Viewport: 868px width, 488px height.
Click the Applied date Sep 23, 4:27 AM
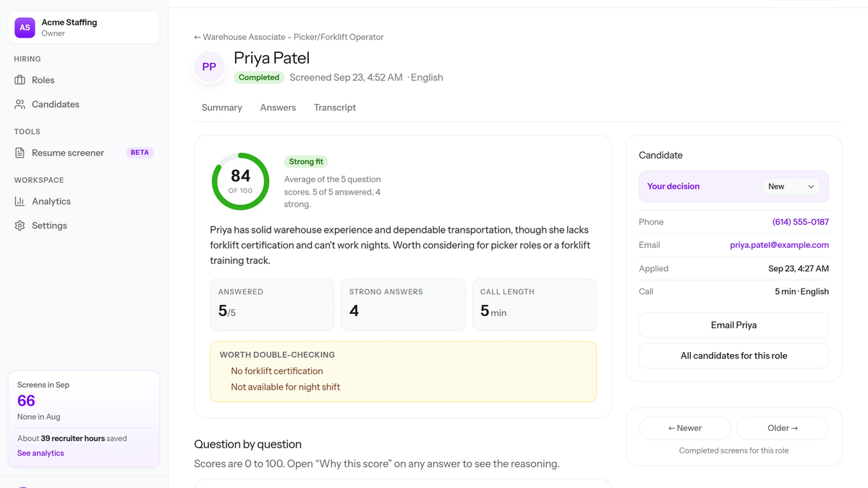click(799, 268)
